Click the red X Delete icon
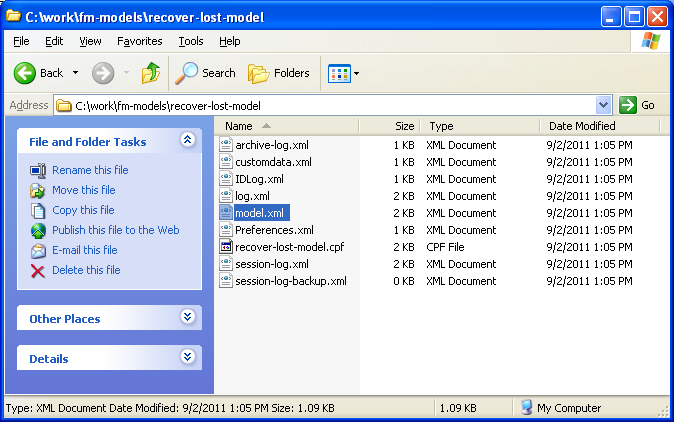674x422 pixels. click(38, 271)
